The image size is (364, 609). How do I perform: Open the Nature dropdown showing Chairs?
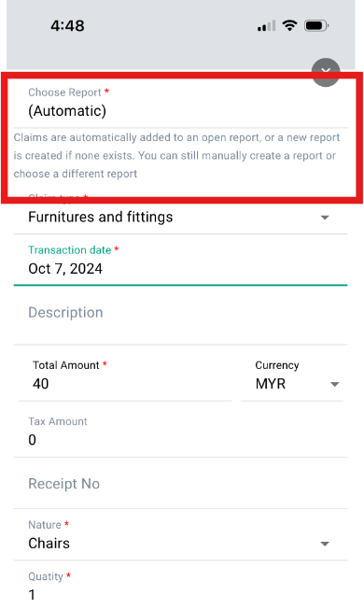[x=180, y=536]
